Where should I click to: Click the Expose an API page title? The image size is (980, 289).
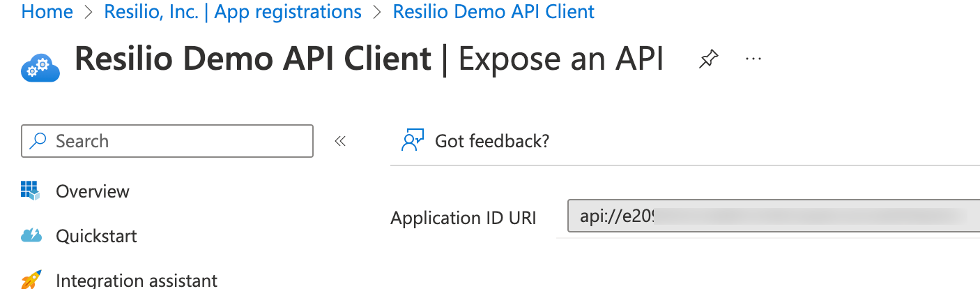click(x=561, y=60)
